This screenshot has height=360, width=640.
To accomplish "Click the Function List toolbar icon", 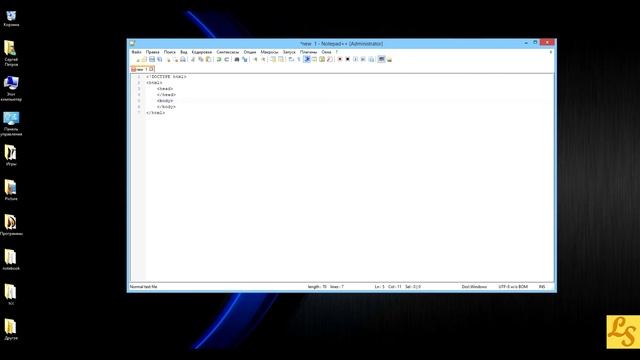I will click(329, 60).
